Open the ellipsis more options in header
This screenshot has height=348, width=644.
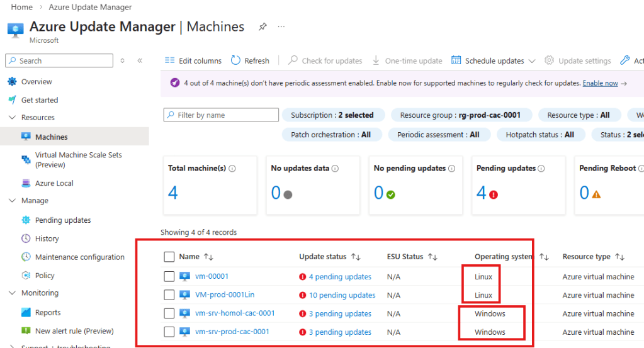[x=281, y=27]
